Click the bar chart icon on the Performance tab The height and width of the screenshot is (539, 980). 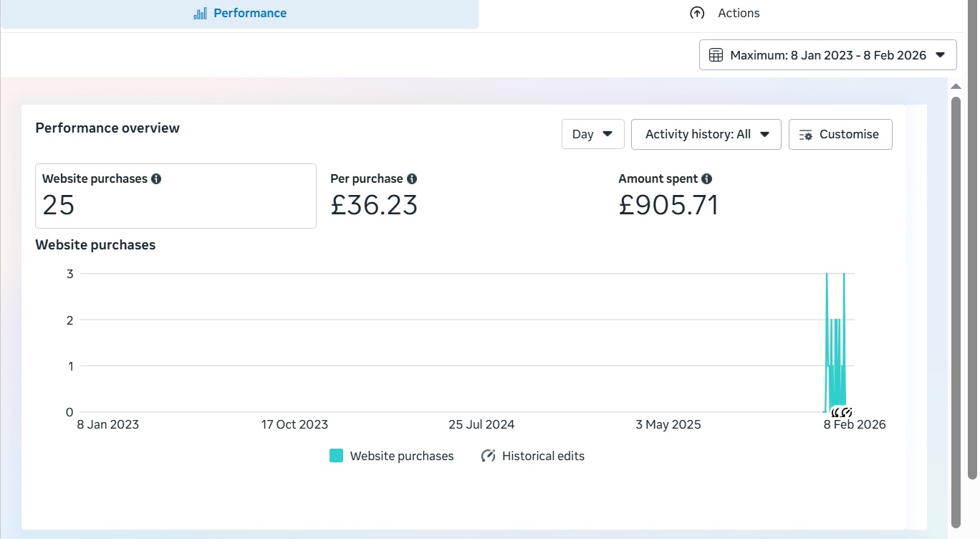[x=200, y=14]
